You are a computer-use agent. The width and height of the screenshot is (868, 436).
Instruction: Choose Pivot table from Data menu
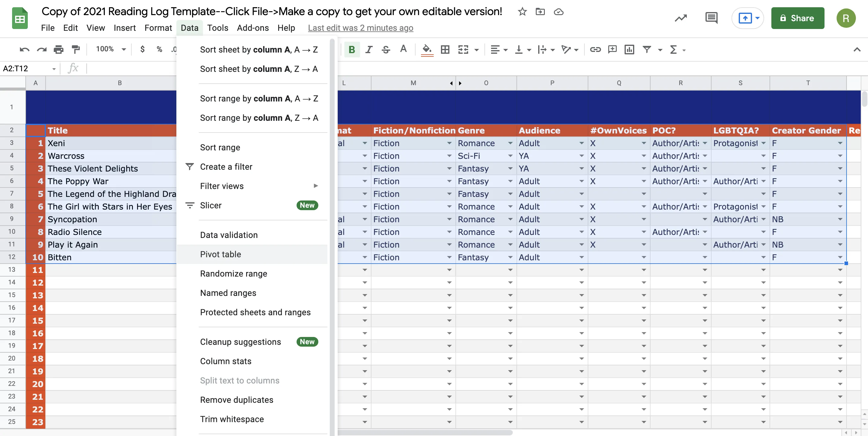tap(220, 254)
